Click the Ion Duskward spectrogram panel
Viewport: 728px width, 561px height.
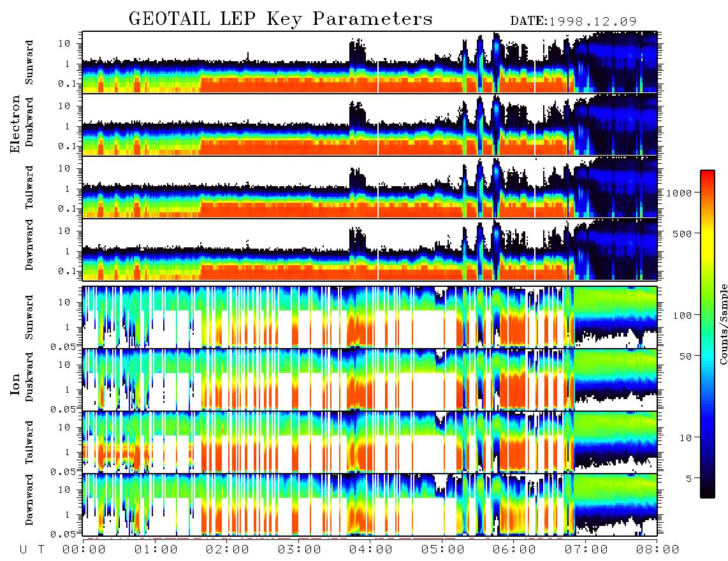tap(370, 379)
